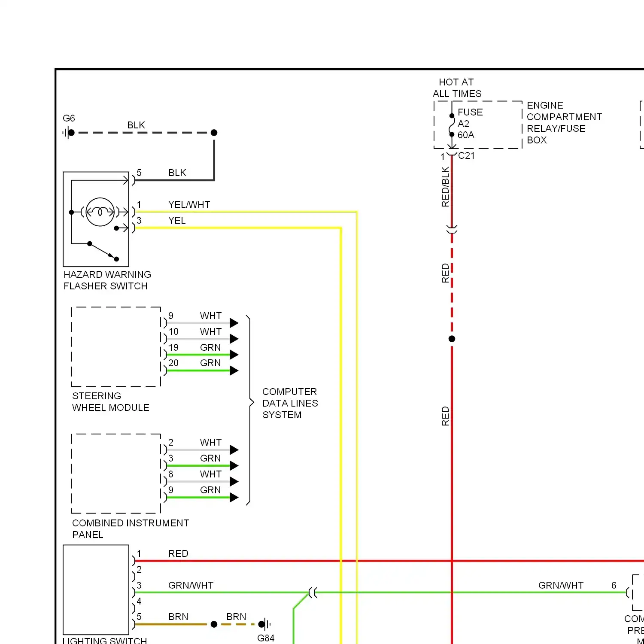Click the YEL wire label at pin 3
Image resolution: width=644 pixels, height=644 pixels.
click(177, 220)
